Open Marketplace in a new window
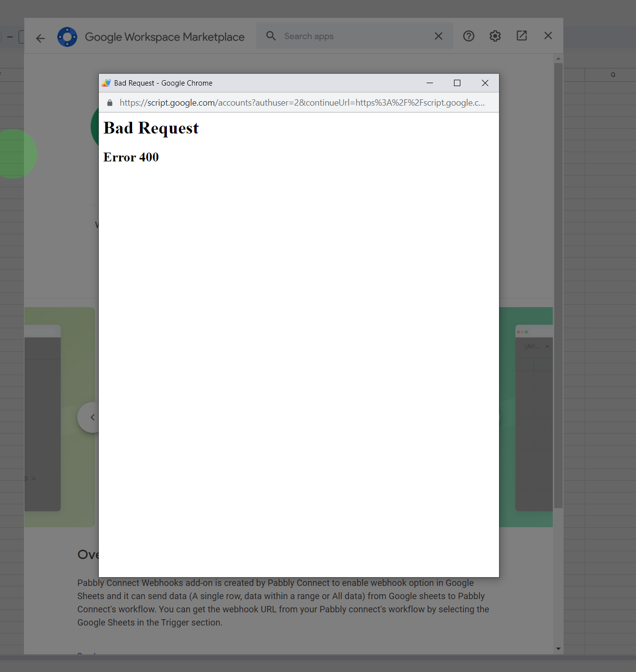This screenshot has height=672, width=636. click(522, 36)
